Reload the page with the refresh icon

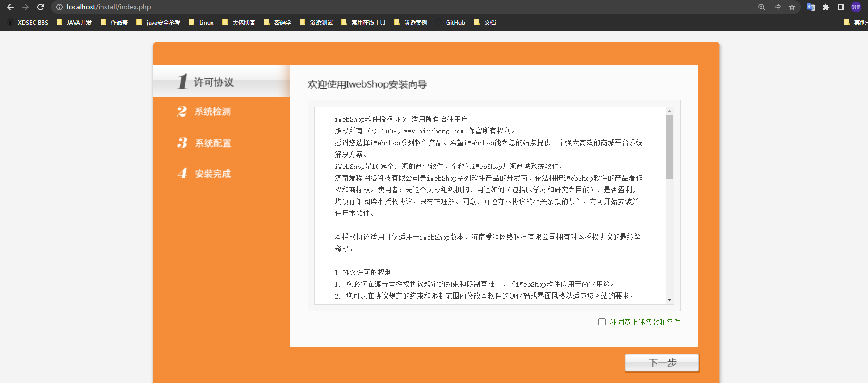[x=41, y=7]
